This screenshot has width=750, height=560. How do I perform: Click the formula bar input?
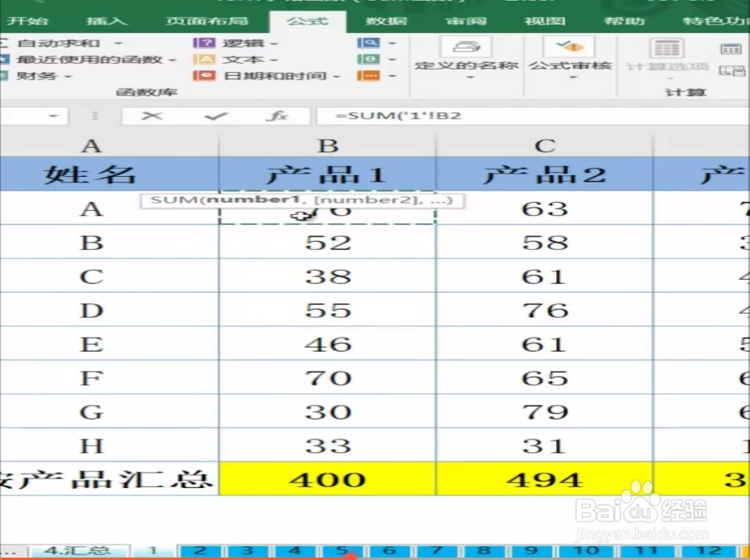533,116
